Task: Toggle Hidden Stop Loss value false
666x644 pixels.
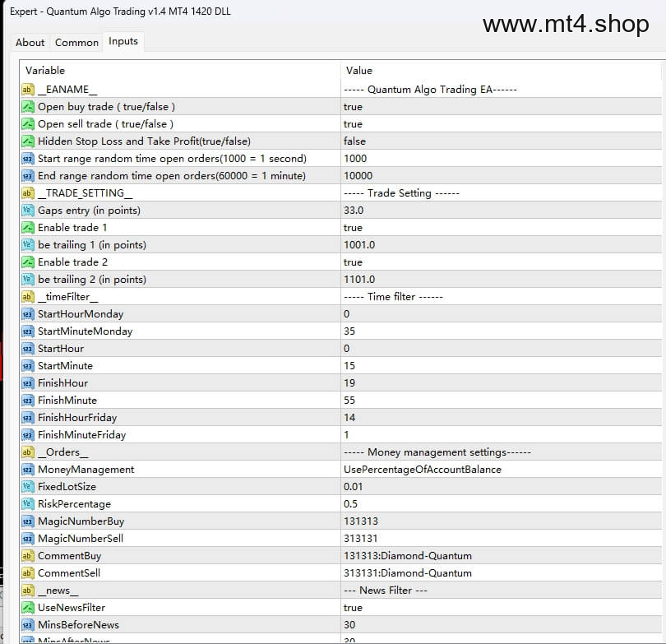Action: tap(354, 141)
